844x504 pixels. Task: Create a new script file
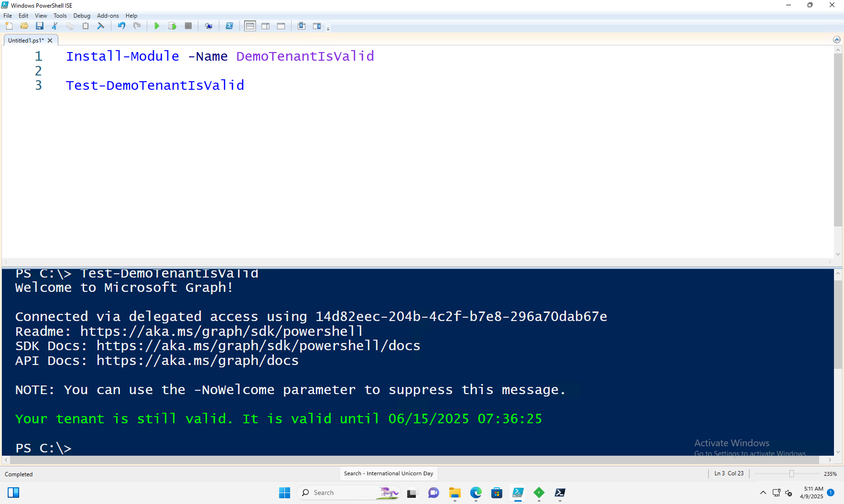[9, 26]
